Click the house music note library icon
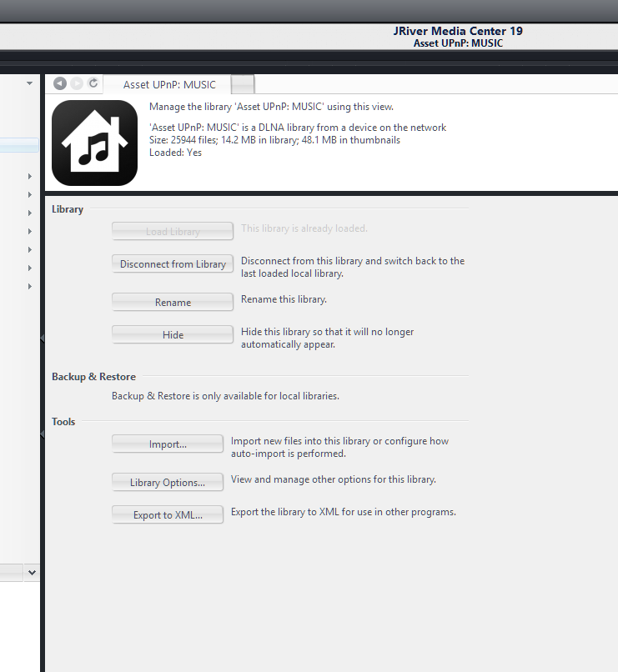The height and width of the screenshot is (672, 618). [94, 143]
